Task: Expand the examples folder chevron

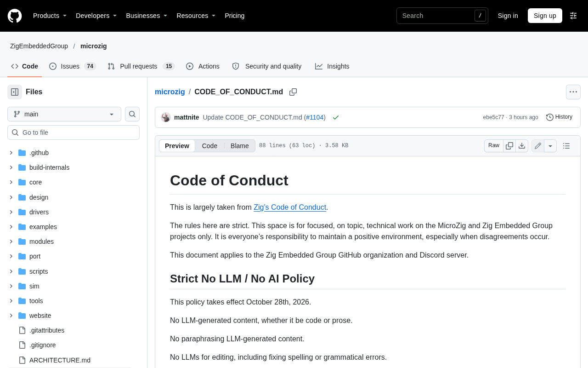Action: 11,227
